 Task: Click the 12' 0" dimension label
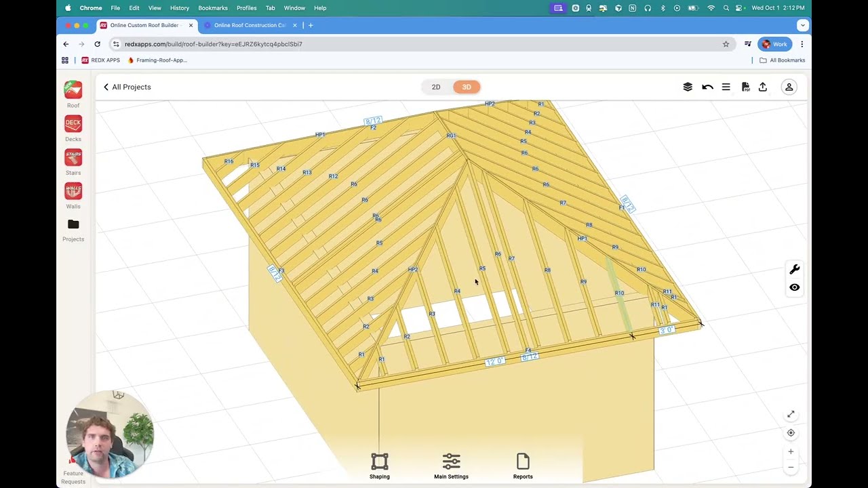pos(495,361)
